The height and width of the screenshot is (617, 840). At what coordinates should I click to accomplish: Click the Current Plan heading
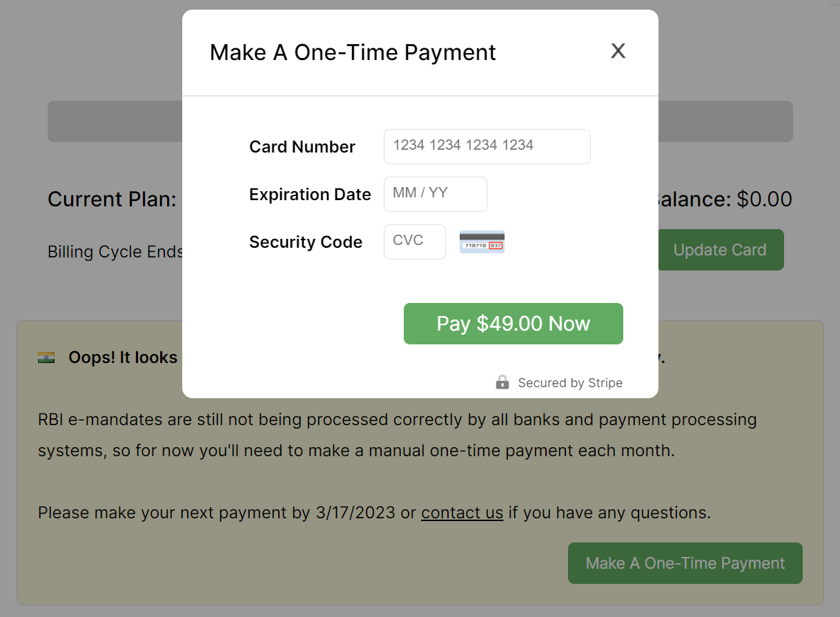[x=112, y=199]
